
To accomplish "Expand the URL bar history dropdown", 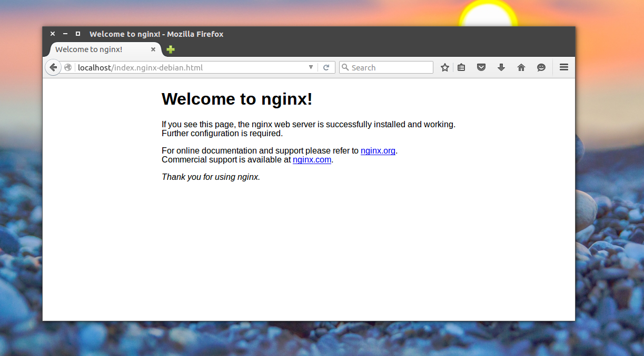I will pyautogui.click(x=311, y=67).
